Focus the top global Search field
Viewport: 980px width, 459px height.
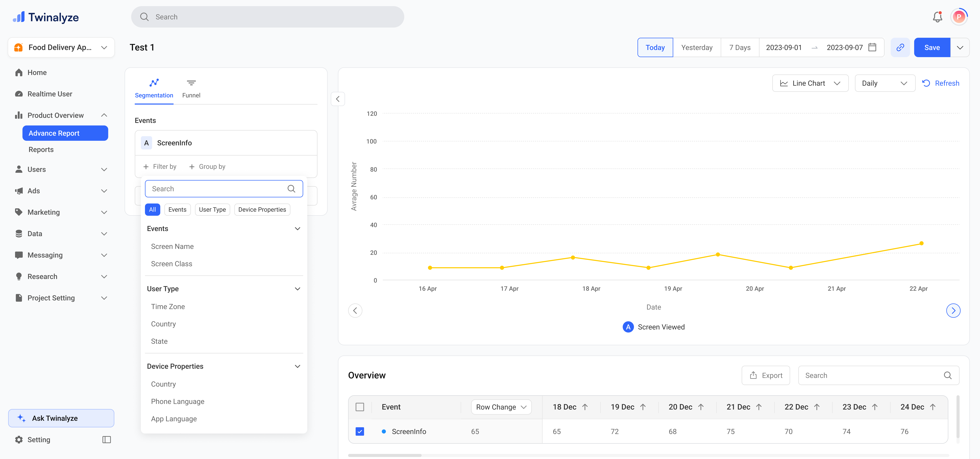point(267,17)
